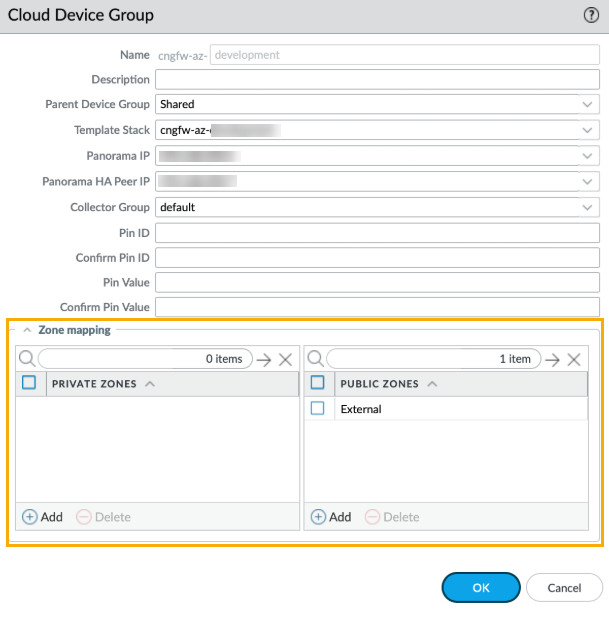This screenshot has height=617, width=609.
Task: Click the Private Zones search magnifier icon
Action: (x=27, y=359)
